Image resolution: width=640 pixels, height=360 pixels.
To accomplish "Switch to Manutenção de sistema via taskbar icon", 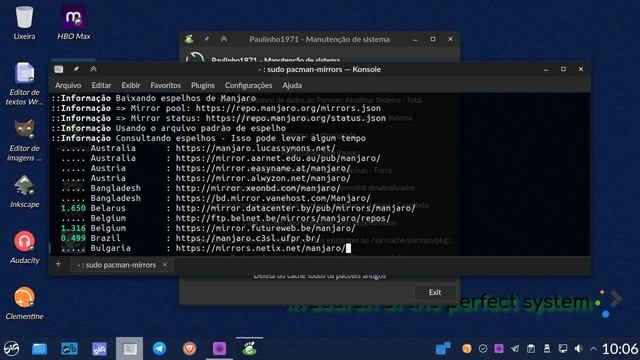I will click(249, 349).
